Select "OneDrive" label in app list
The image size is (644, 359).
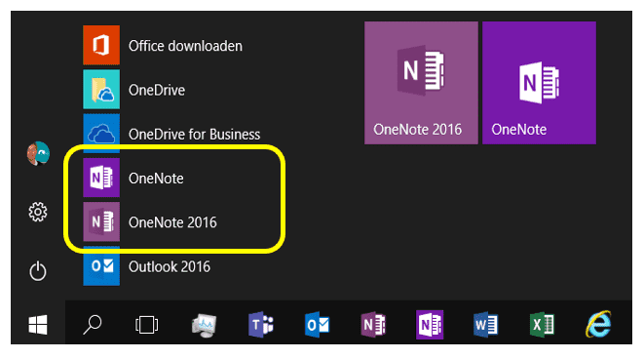pos(157,90)
